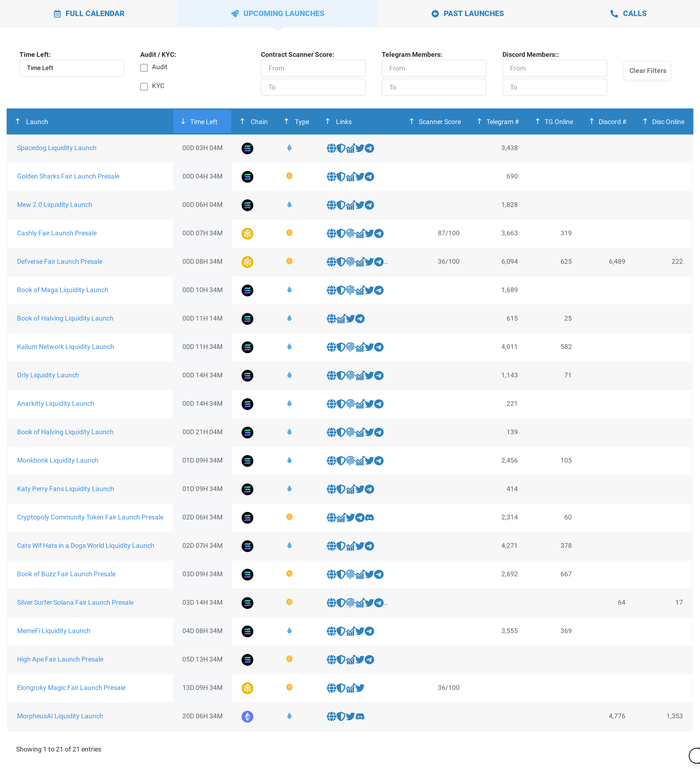This screenshot has width=700, height=769.
Task: Open Spacedog Liquidity Launch link
Action: tap(56, 148)
